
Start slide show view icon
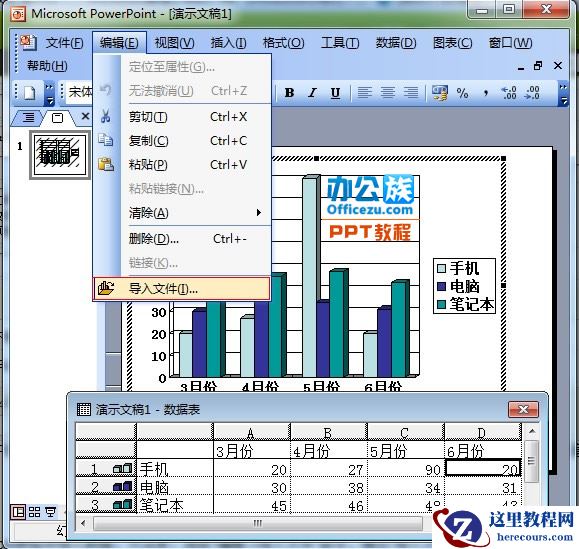(51, 512)
